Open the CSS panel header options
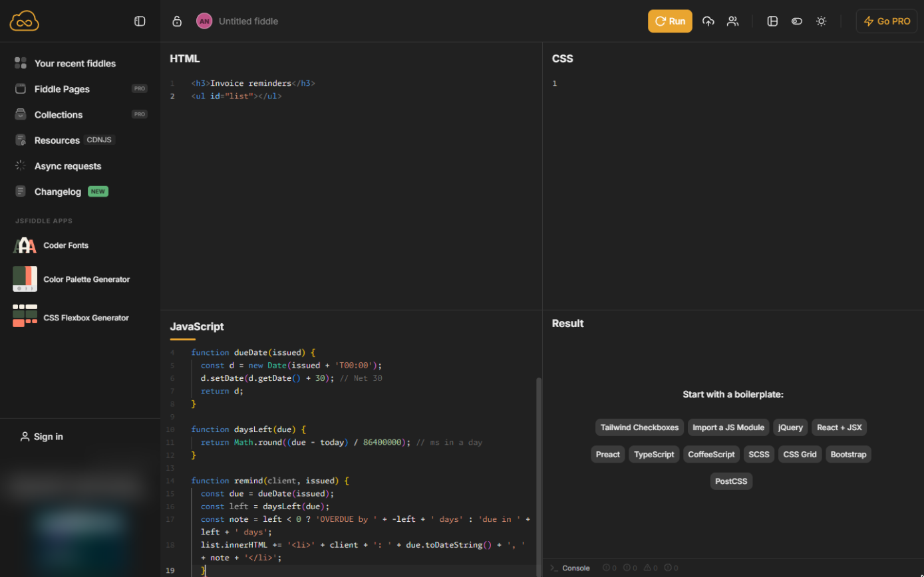The height and width of the screenshot is (577, 924). point(562,58)
